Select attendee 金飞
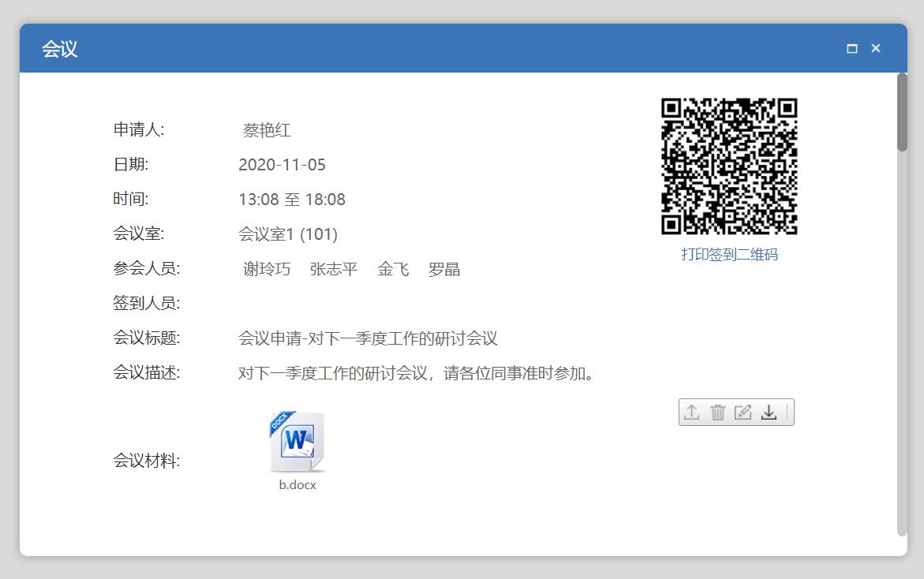The width and height of the screenshot is (924, 579). pos(393,269)
